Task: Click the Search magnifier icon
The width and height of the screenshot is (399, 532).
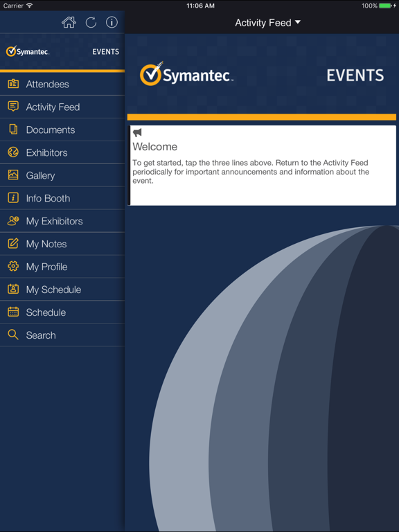Action: (x=13, y=335)
